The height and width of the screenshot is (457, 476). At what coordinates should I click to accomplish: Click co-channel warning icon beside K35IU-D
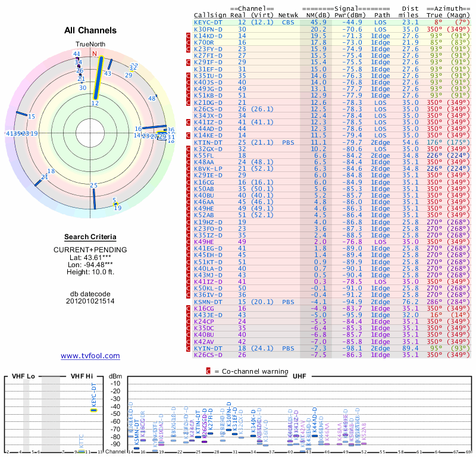(189, 76)
